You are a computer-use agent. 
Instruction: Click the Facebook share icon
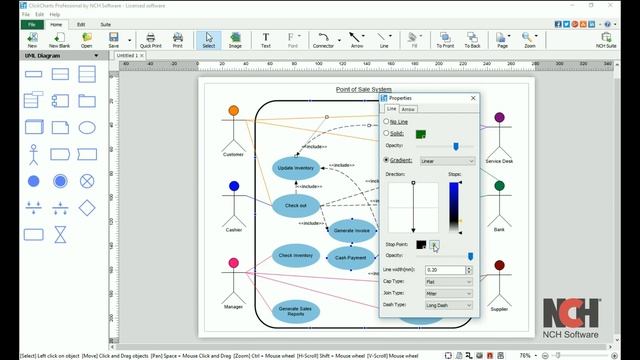point(558,24)
